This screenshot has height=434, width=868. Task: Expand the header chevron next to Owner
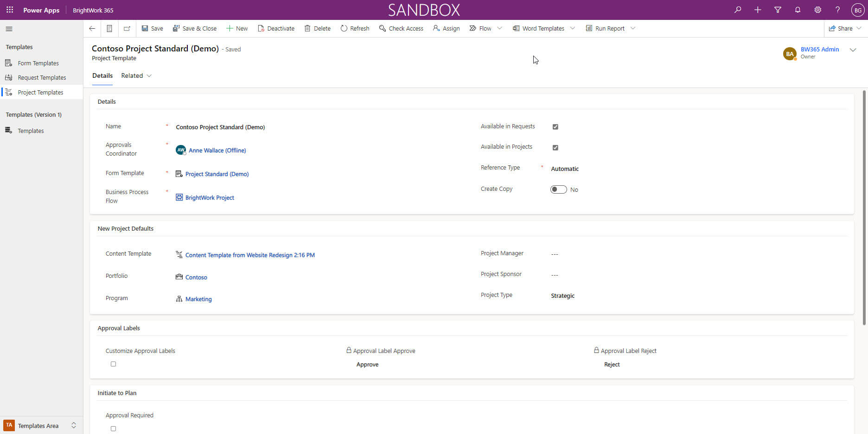(853, 50)
